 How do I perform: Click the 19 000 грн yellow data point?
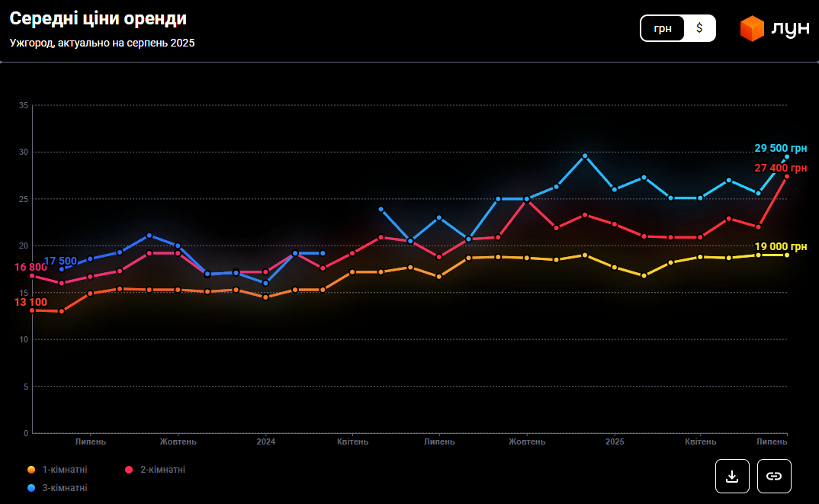[x=787, y=255]
